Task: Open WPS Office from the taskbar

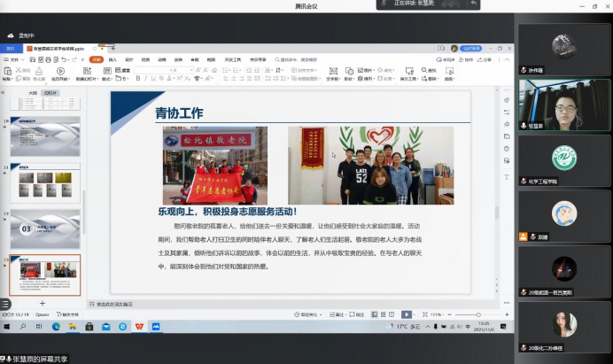Action: 139,327
